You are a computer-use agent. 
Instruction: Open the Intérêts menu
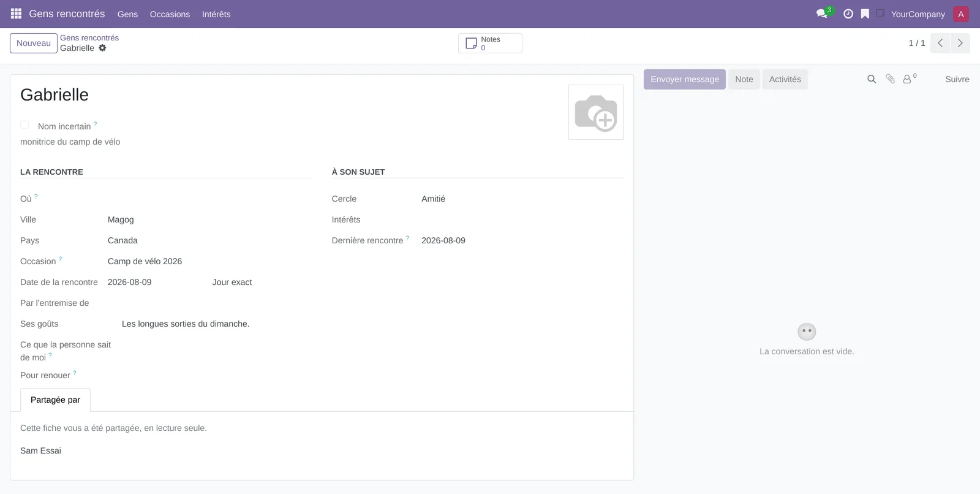coord(216,14)
